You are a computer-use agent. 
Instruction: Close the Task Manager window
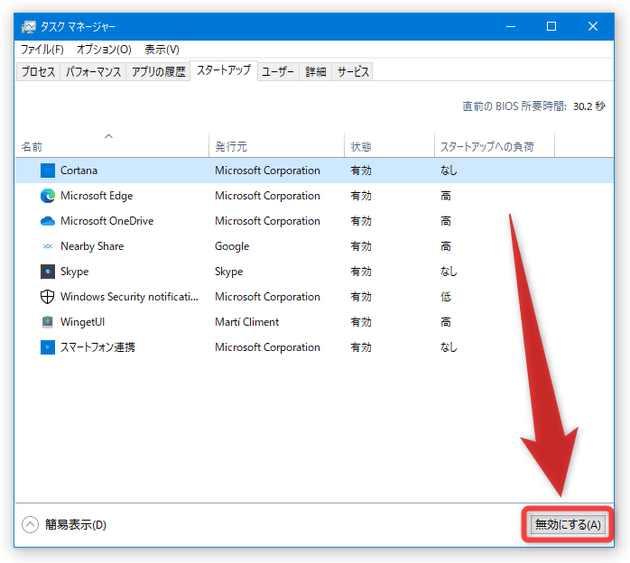click(593, 27)
